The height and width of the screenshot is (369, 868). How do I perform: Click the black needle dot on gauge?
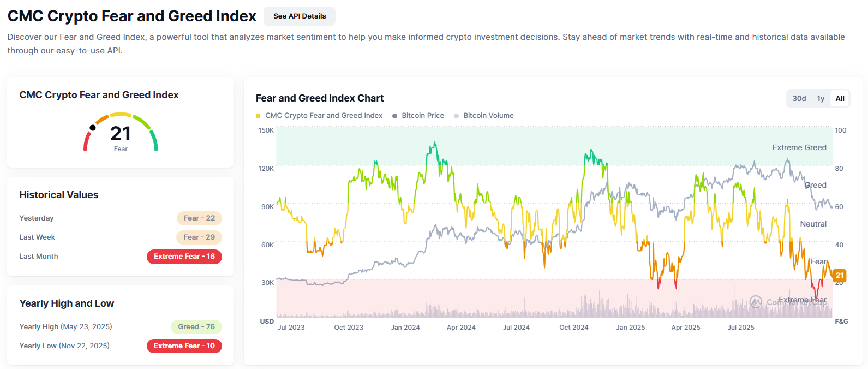point(93,128)
